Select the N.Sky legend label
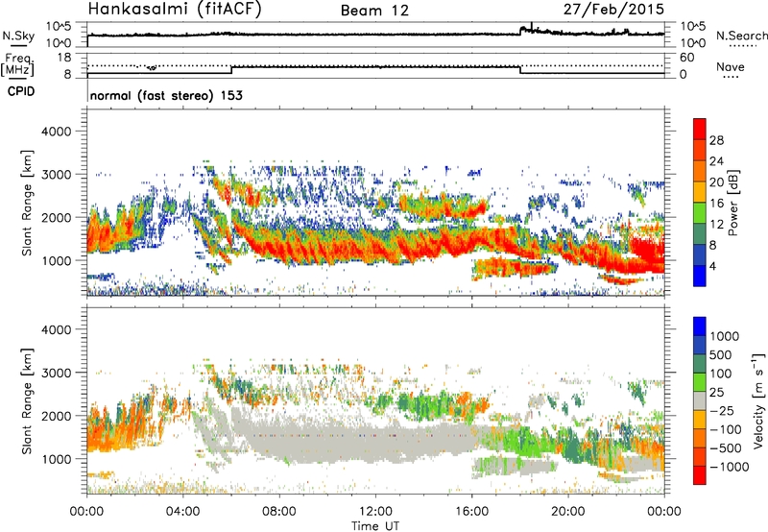Image resolution: width=768 pixels, height=532 pixels. point(18,36)
